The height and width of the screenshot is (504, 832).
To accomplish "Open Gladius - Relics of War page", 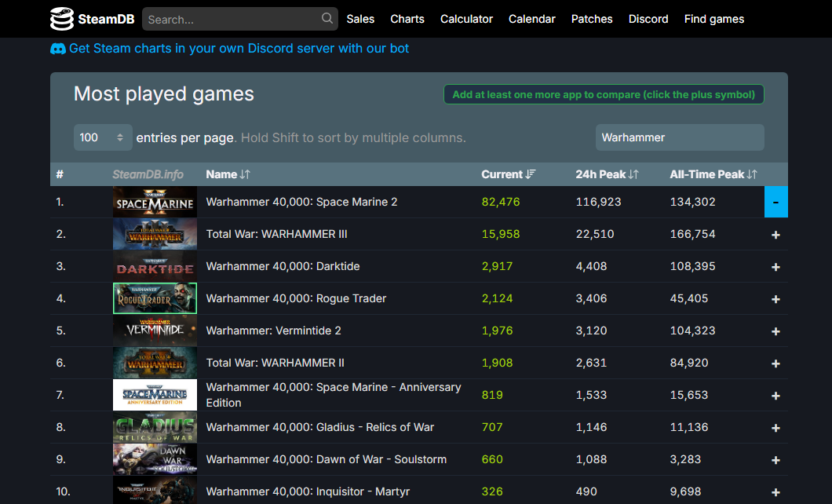I will tap(320, 427).
